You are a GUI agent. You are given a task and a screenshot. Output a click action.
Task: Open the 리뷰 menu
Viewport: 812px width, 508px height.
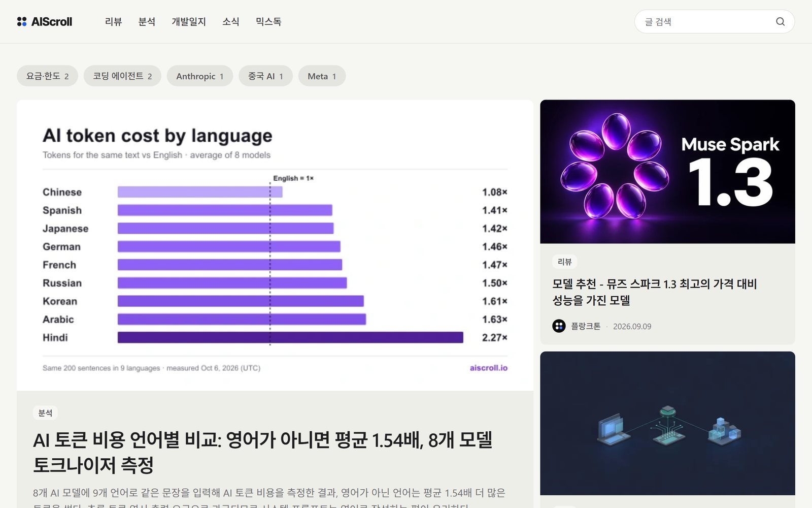(x=113, y=21)
